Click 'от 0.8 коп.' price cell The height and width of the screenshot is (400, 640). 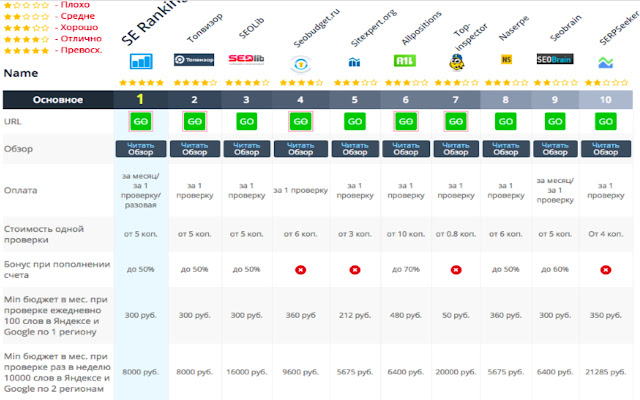456,234
